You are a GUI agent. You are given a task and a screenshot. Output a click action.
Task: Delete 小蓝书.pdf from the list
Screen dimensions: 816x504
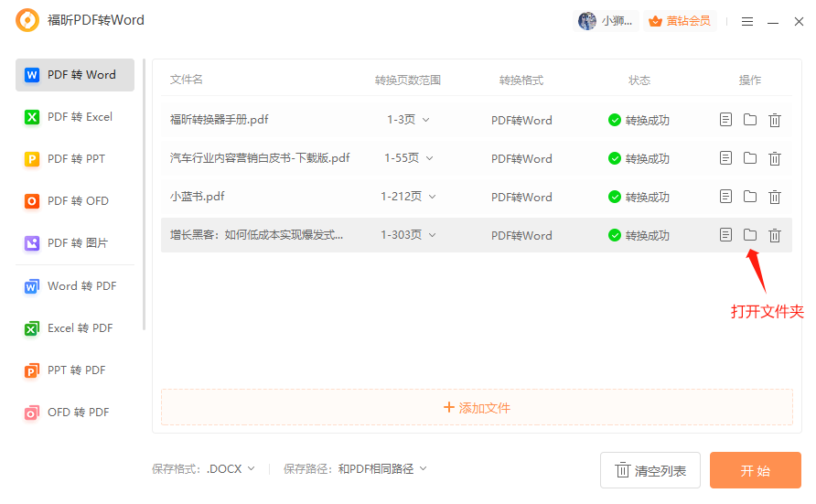pos(775,197)
